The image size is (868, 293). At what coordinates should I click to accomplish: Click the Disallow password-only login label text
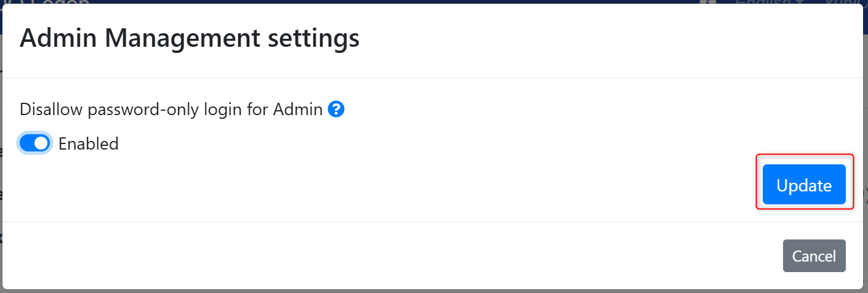171,110
